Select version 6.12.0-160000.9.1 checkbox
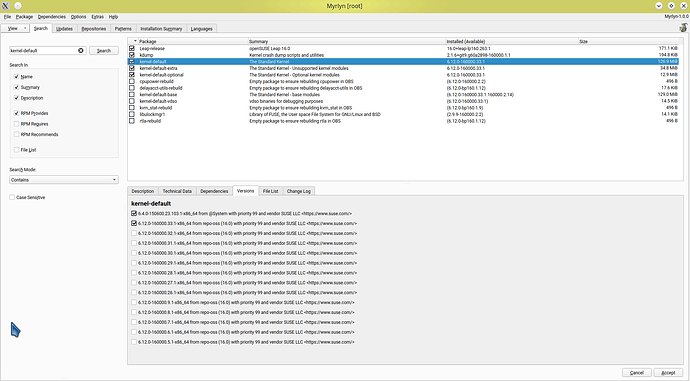The width and height of the screenshot is (690, 381). 134,303
